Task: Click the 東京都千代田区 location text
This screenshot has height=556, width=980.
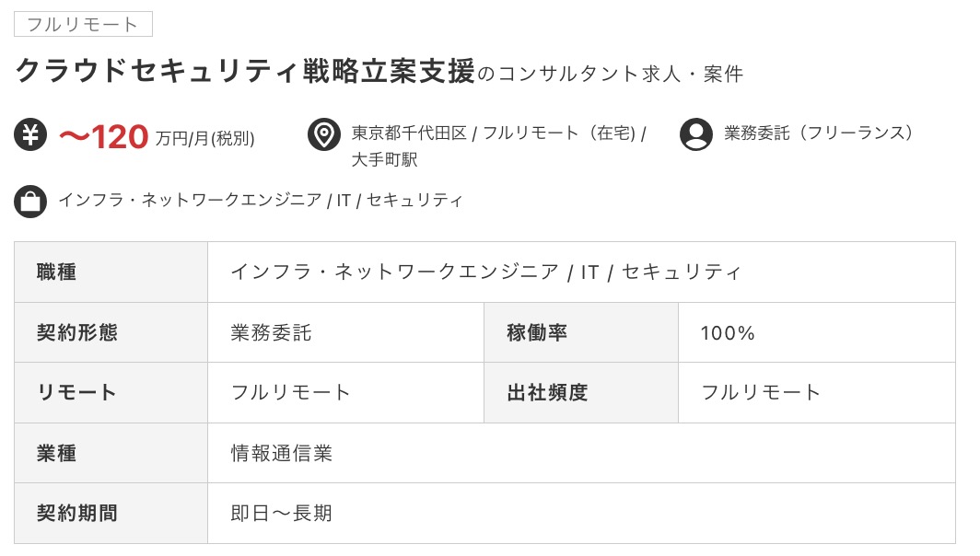Action: coord(409,133)
